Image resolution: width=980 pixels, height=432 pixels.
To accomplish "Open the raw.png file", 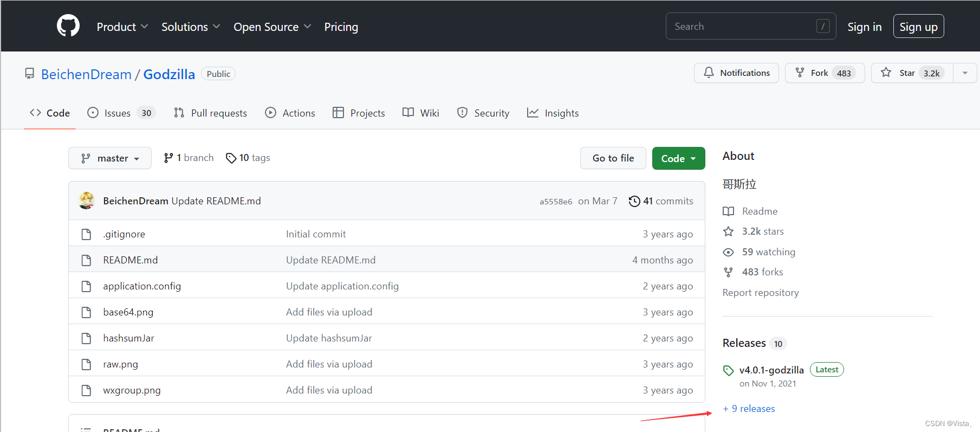I will tap(121, 364).
